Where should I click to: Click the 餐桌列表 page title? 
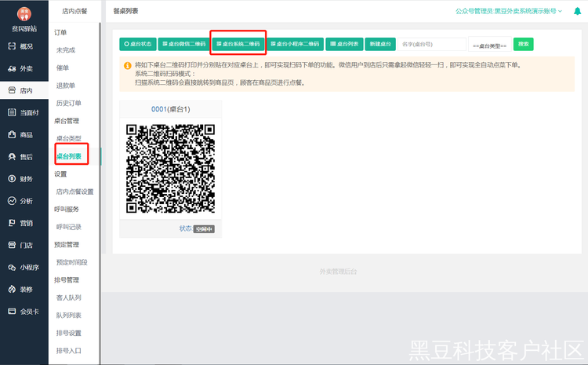125,11
